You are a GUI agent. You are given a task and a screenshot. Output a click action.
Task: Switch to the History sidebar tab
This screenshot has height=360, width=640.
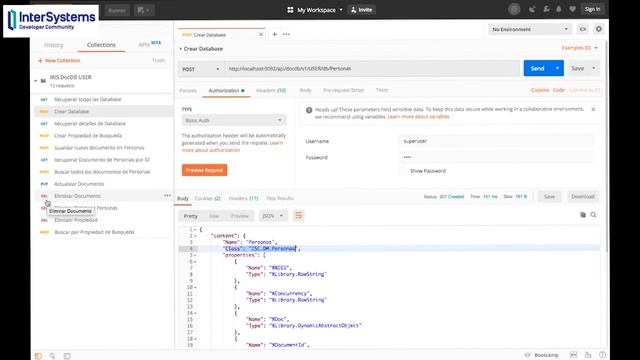click(53, 45)
